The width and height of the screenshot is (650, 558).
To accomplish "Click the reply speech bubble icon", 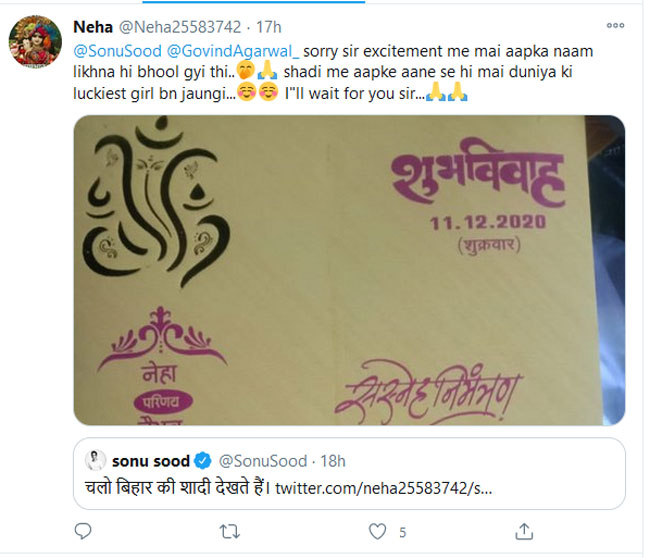I will click(84, 532).
